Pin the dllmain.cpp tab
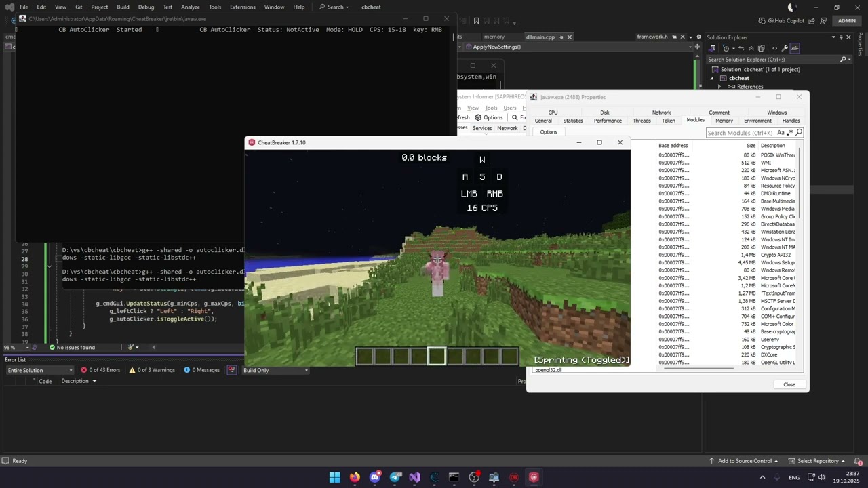868x488 pixels. tap(561, 37)
